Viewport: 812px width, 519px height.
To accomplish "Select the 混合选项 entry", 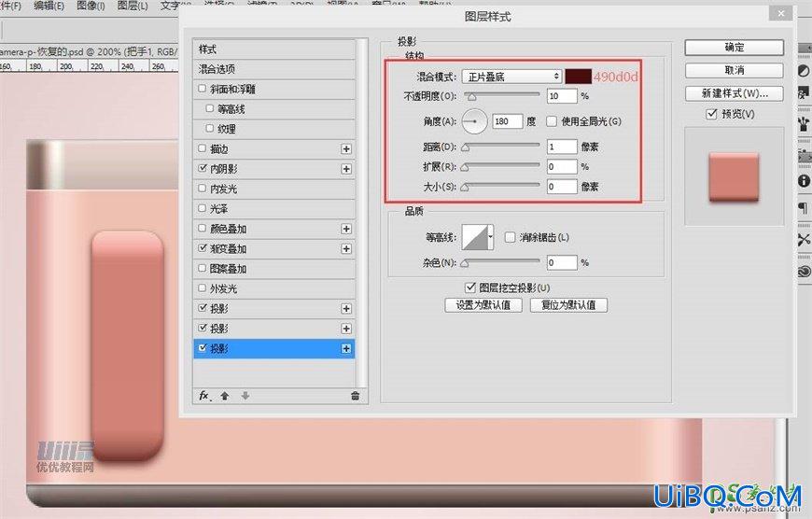I will click(273, 69).
